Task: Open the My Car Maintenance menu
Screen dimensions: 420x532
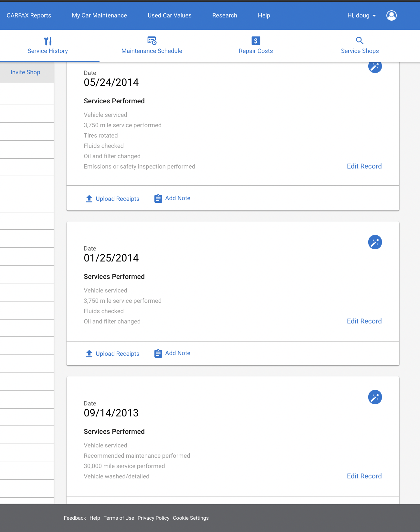Action: tap(100, 15)
